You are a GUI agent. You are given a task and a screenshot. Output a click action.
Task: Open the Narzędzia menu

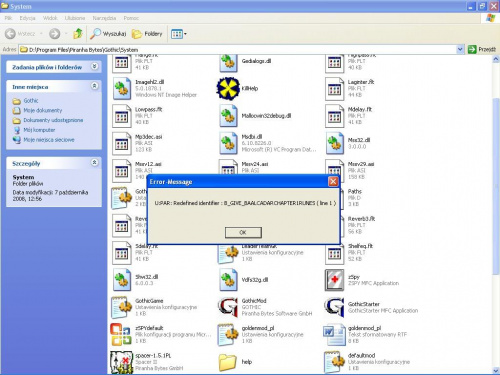pyautogui.click(x=104, y=18)
